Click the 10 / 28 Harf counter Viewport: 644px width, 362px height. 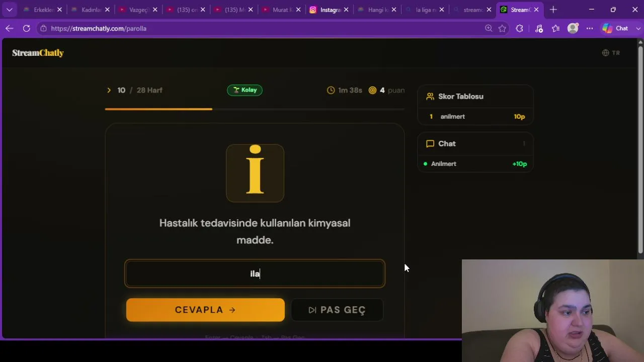(140, 90)
